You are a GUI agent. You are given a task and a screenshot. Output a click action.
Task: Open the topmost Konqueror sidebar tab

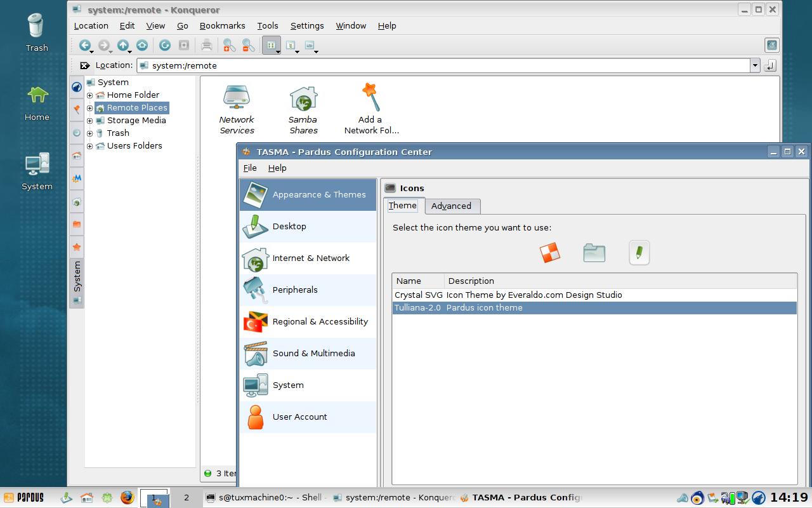(x=77, y=87)
